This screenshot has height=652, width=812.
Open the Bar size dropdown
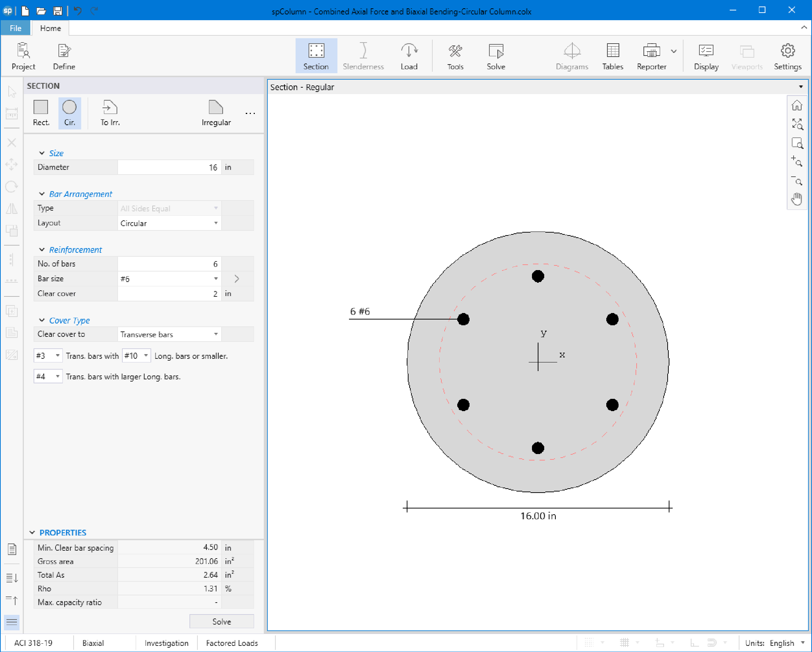coord(169,278)
